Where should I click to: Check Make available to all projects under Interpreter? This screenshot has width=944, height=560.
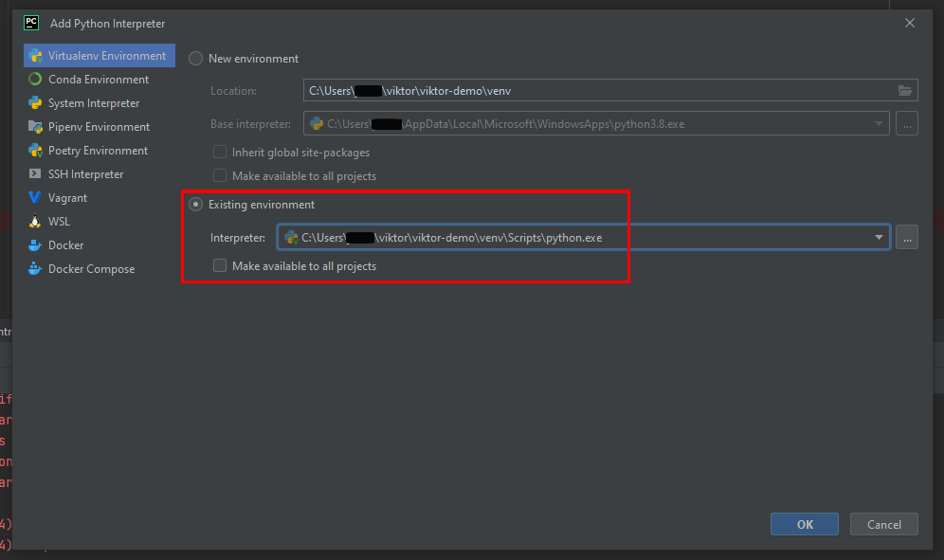point(219,265)
